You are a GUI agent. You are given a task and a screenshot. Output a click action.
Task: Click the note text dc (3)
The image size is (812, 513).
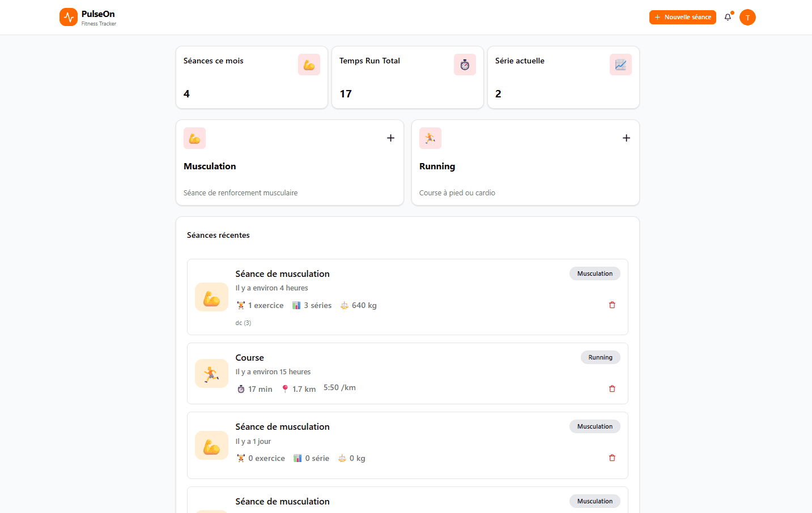(x=243, y=323)
